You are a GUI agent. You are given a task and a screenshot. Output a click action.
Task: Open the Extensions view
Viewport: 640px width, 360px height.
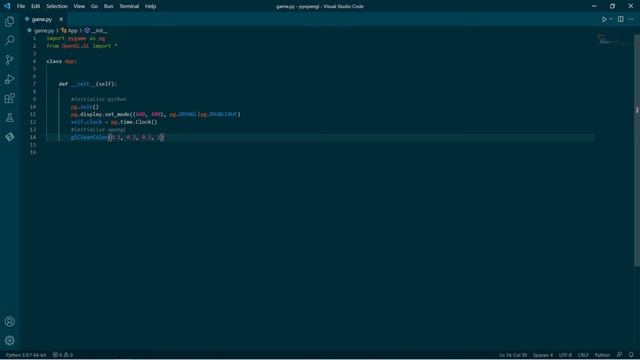9,98
